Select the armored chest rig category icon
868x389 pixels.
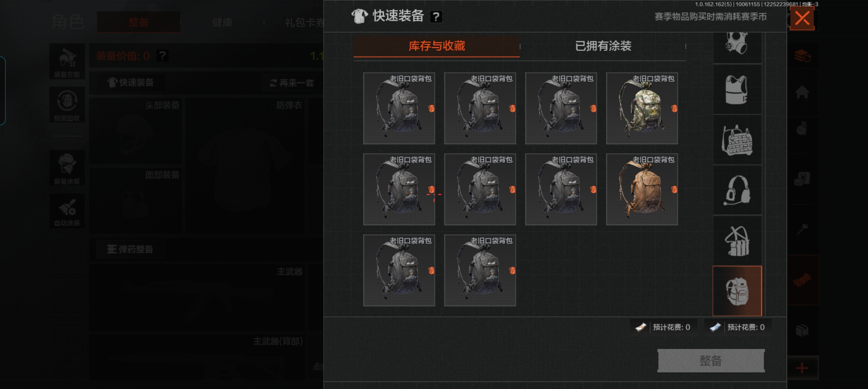pyautogui.click(x=737, y=140)
